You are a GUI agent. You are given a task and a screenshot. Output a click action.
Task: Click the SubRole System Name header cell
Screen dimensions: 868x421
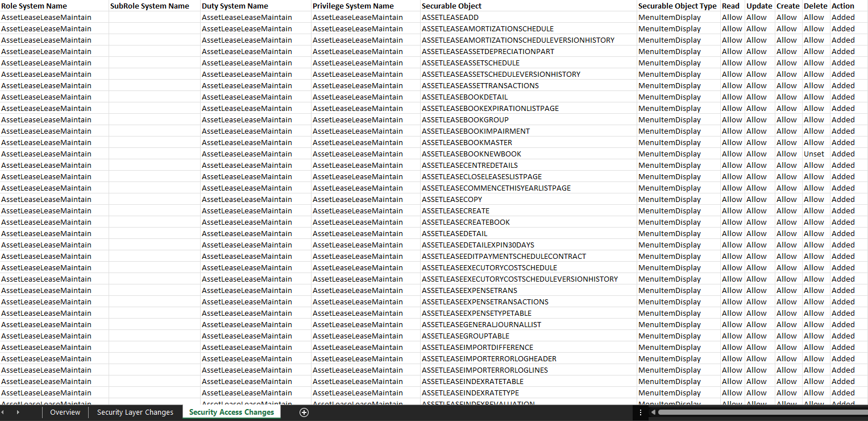(x=149, y=6)
